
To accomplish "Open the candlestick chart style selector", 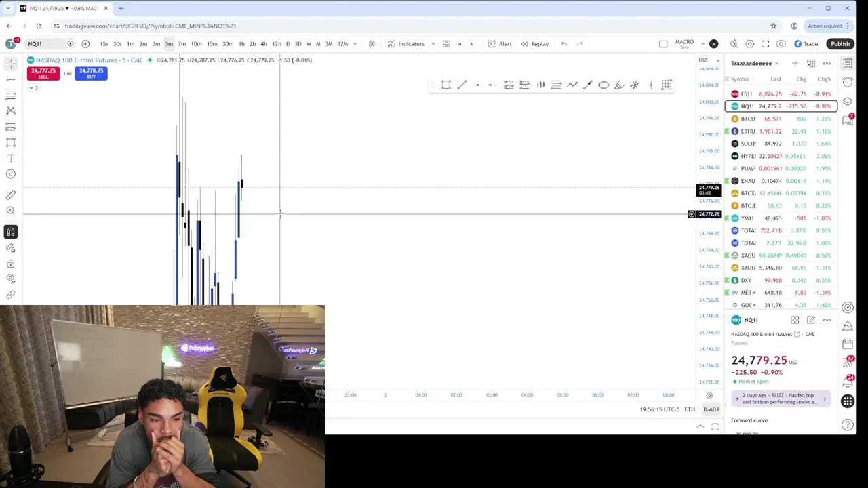I will pos(372,44).
